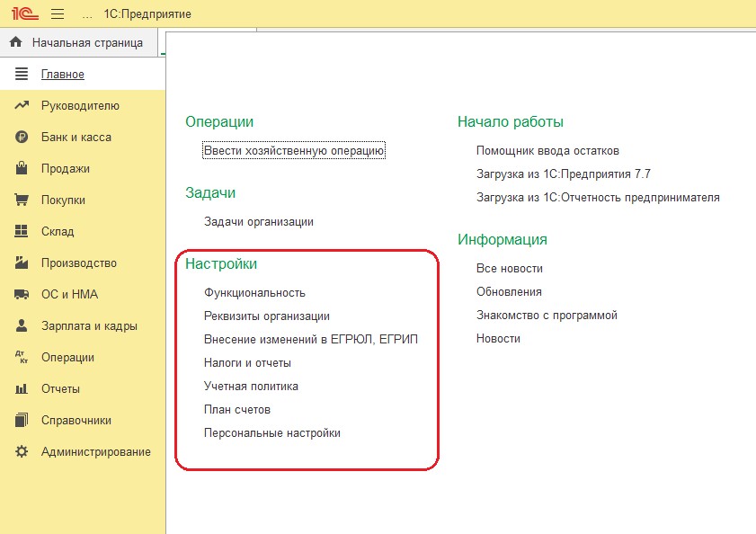Click Загрузка из 1С:Предприятия 7.7
Screen dimensions: 756x534
click(564, 174)
